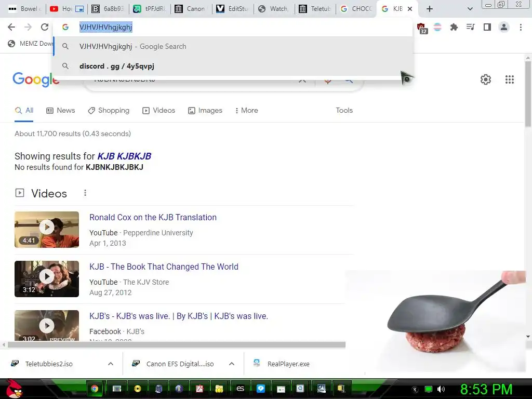Open Google search settings gear
Image resolution: width=532 pixels, height=399 pixels.
[486, 79]
